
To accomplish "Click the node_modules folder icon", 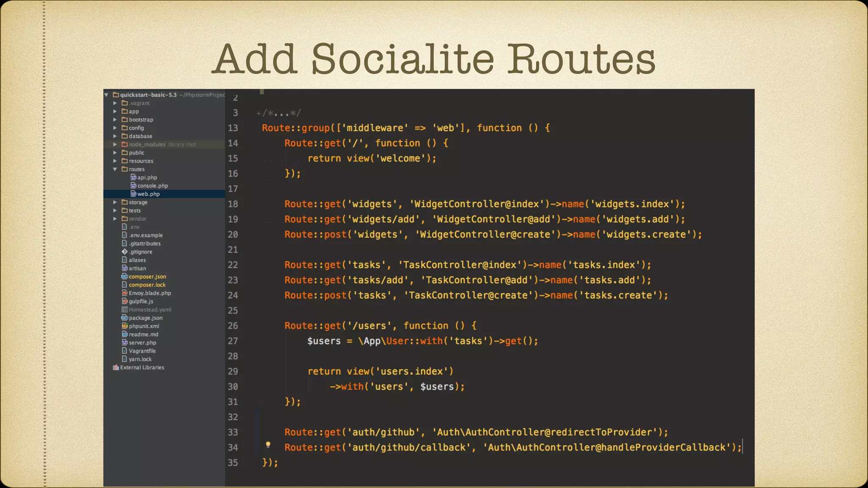I will point(125,144).
